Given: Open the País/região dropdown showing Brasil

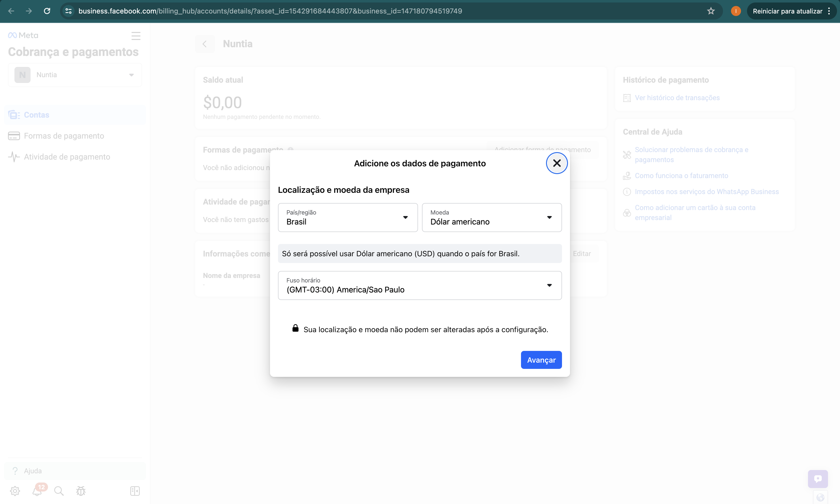Looking at the screenshot, I should pyautogui.click(x=348, y=217).
